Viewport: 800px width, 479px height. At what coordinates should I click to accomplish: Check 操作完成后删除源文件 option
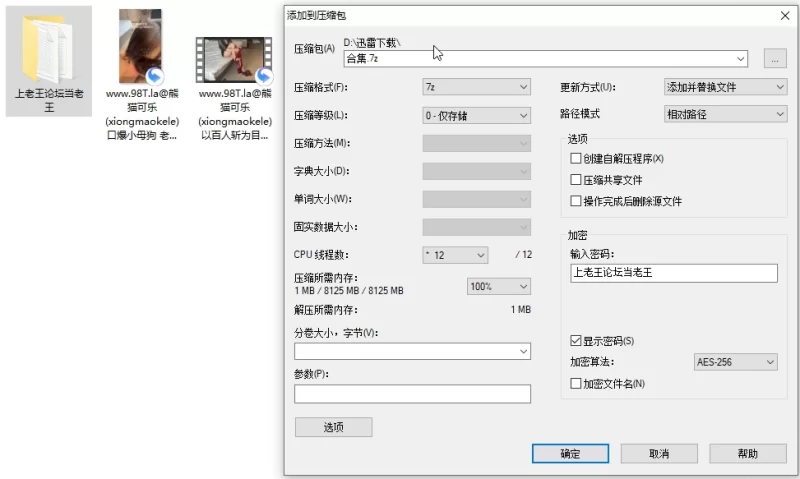[x=575, y=201]
